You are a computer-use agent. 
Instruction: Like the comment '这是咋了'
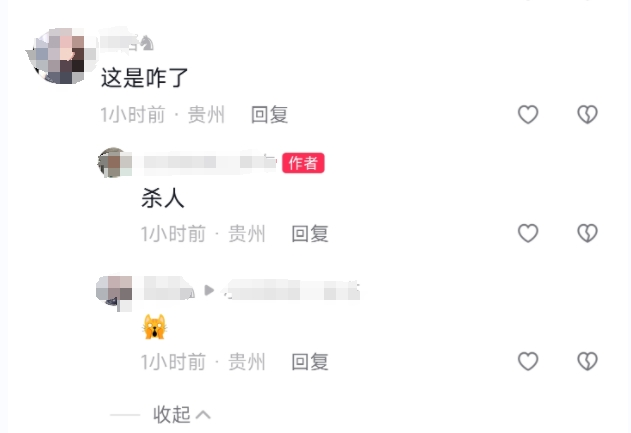click(528, 114)
